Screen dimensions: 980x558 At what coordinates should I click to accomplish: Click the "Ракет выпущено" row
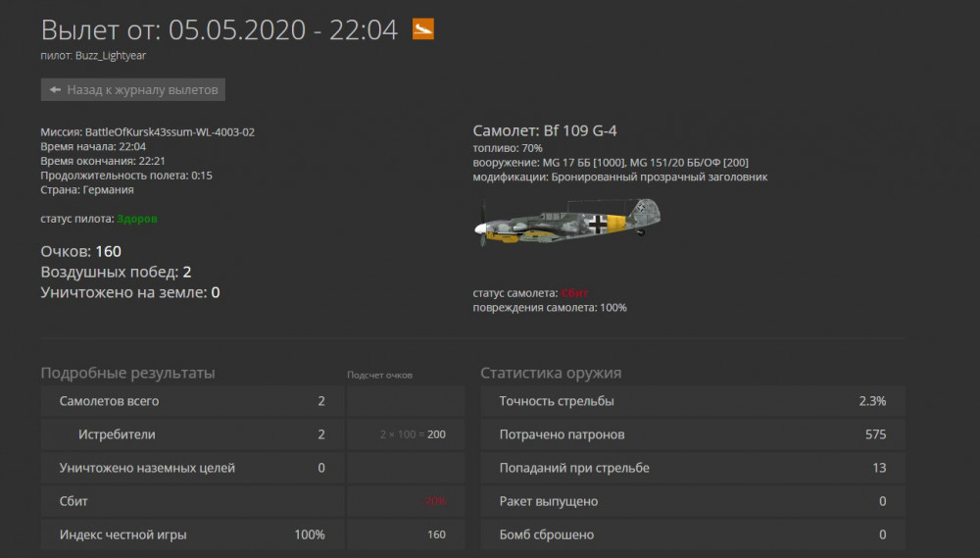692,501
